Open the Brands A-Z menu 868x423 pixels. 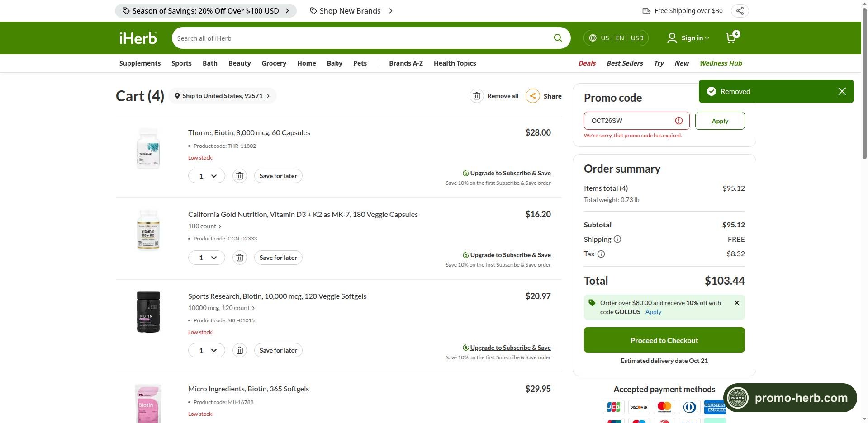pyautogui.click(x=406, y=63)
